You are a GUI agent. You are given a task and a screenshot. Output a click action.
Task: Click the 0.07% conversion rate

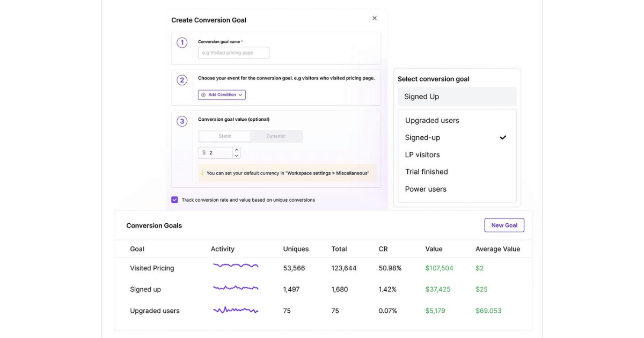pyautogui.click(x=388, y=311)
